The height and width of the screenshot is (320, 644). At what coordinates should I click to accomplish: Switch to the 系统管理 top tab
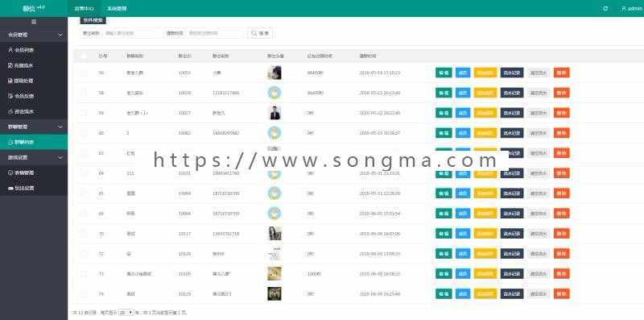117,9
